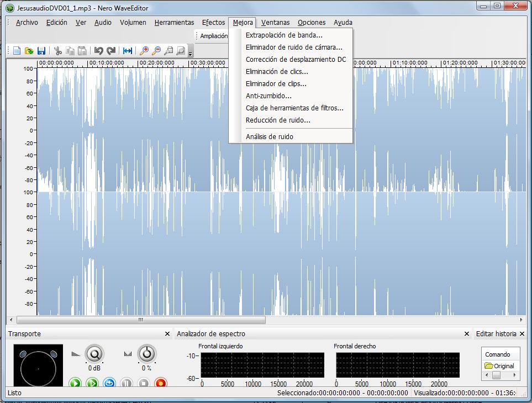Click the 00:10:00:000 mark on the timeline ruler
Image resolution: width=532 pixels, height=403 pixels.
[x=106, y=63]
